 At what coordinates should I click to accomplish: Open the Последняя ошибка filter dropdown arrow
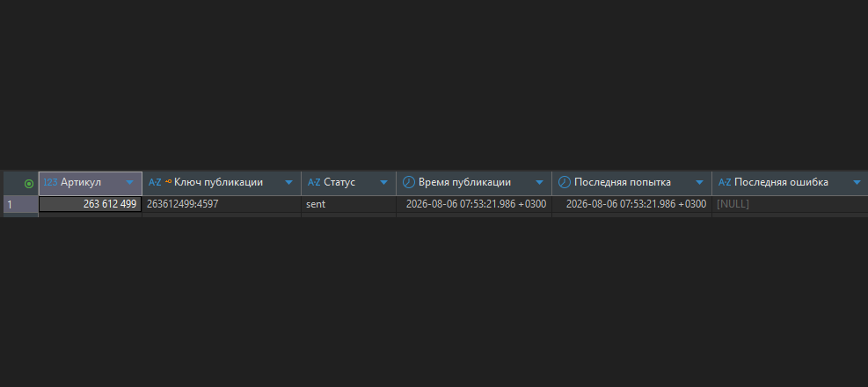click(857, 183)
